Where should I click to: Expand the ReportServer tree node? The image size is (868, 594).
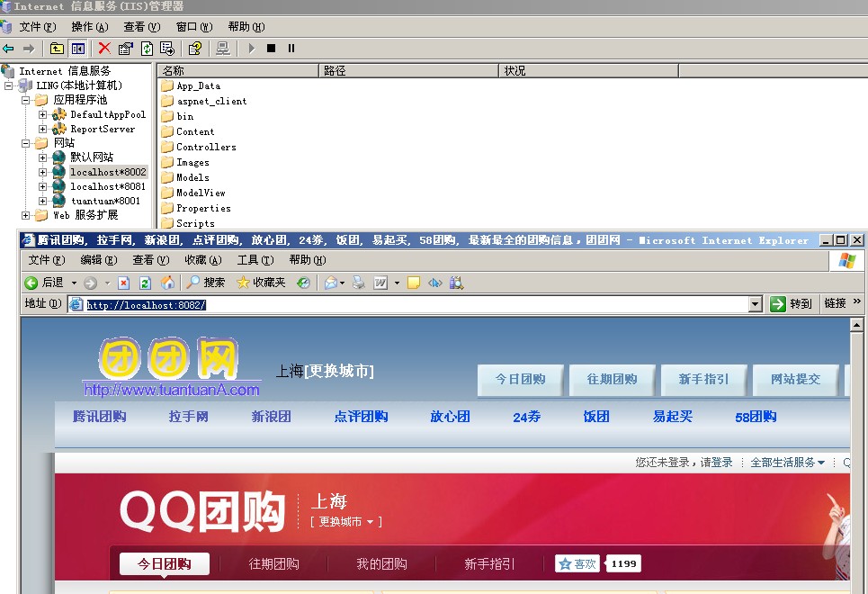click(42, 129)
